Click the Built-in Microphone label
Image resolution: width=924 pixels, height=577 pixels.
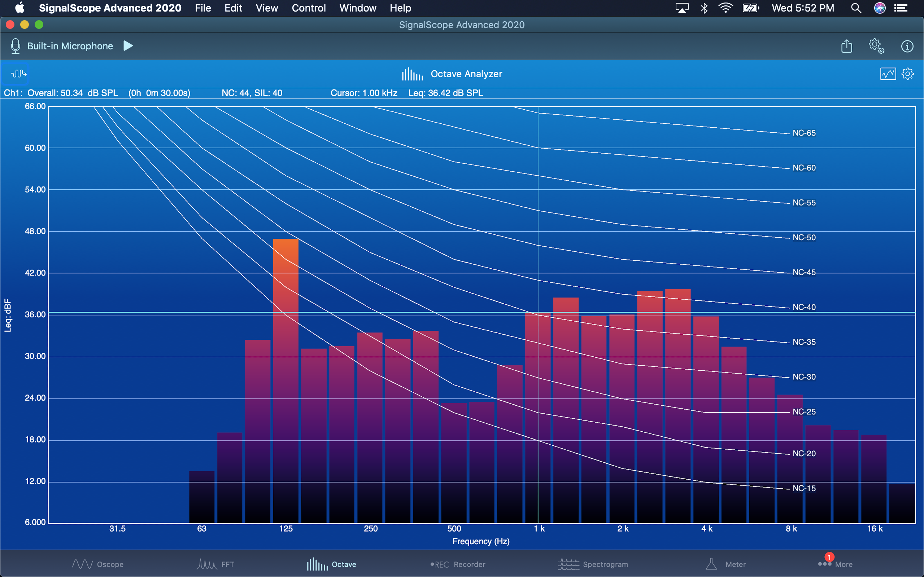70,46
